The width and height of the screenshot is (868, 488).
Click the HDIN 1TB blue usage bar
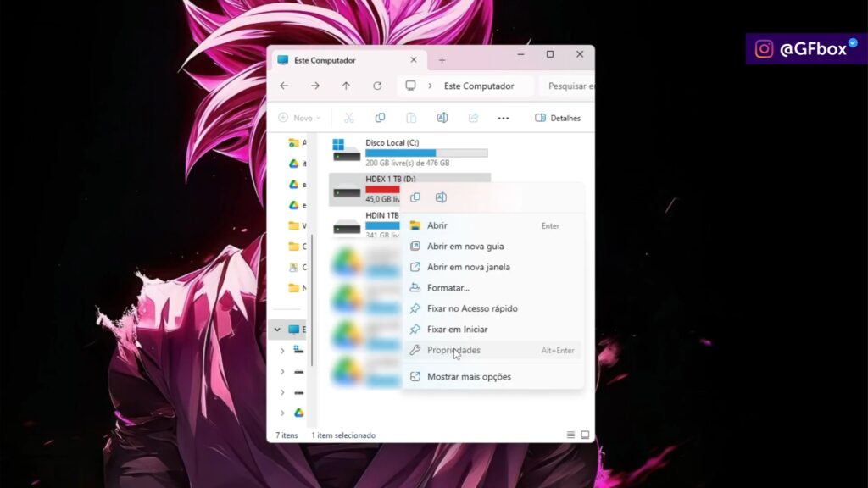coord(382,225)
